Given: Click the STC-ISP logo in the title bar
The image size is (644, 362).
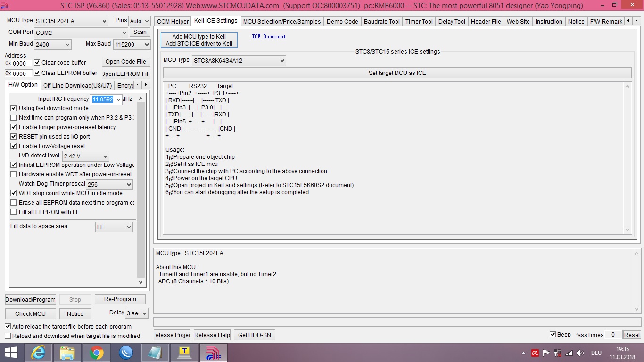Looking at the screenshot, I should (x=5, y=6).
